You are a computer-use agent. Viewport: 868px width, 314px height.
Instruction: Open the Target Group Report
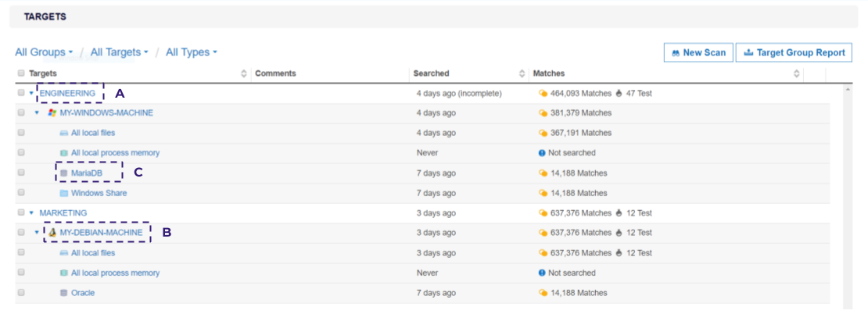coord(794,52)
